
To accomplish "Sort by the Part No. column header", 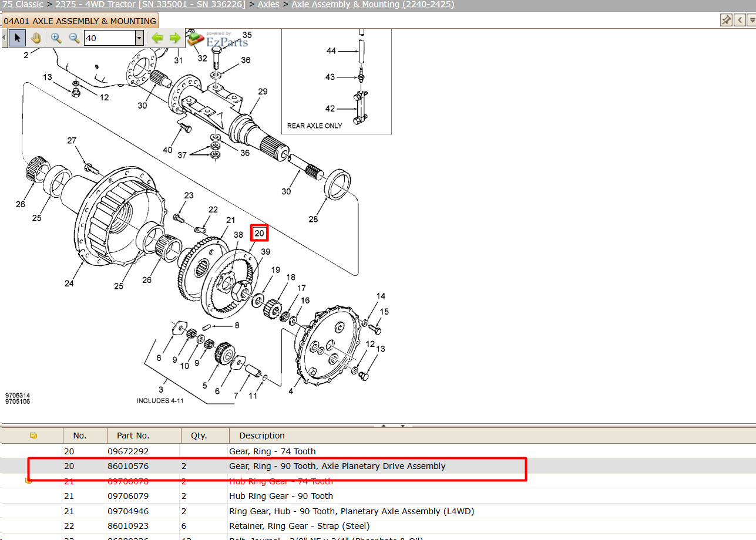I will click(x=133, y=436).
